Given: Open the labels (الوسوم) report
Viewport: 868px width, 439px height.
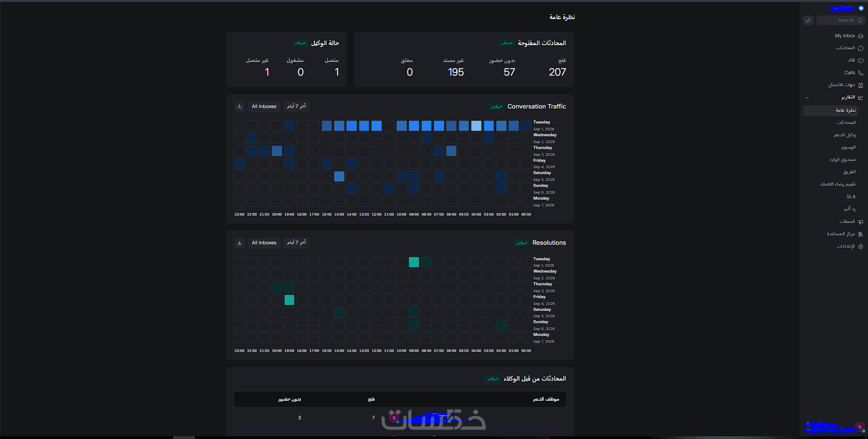Looking at the screenshot, I should point(848,147).
